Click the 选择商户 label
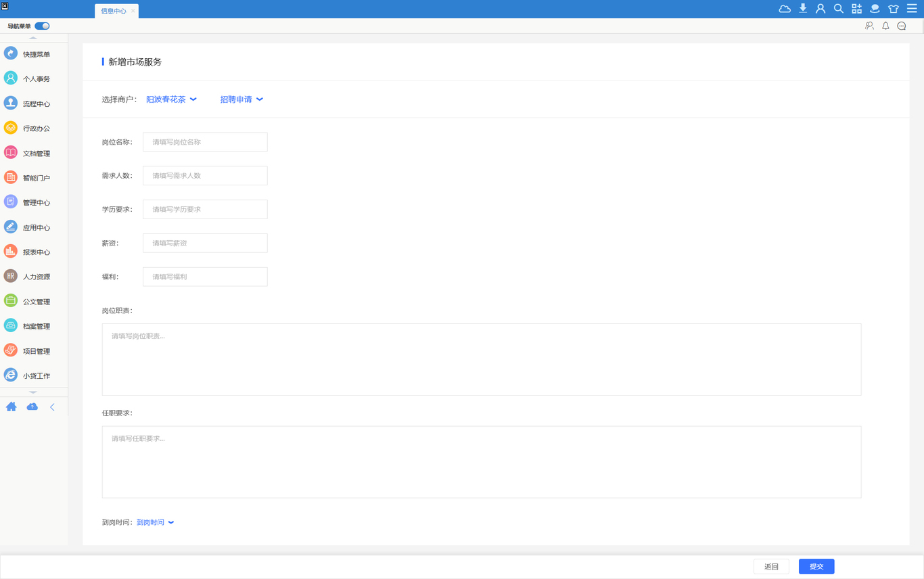 [120, 99]
